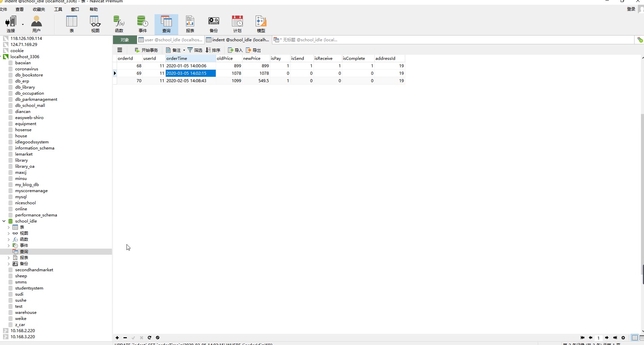Select the Schedule (计划) toolbar icon
The width and height of the screenshot is (644, 345).
(237, 24)
